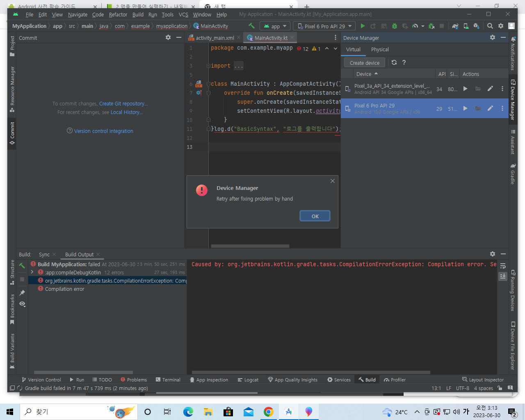Open the Refactor menu

coord(118,14)
